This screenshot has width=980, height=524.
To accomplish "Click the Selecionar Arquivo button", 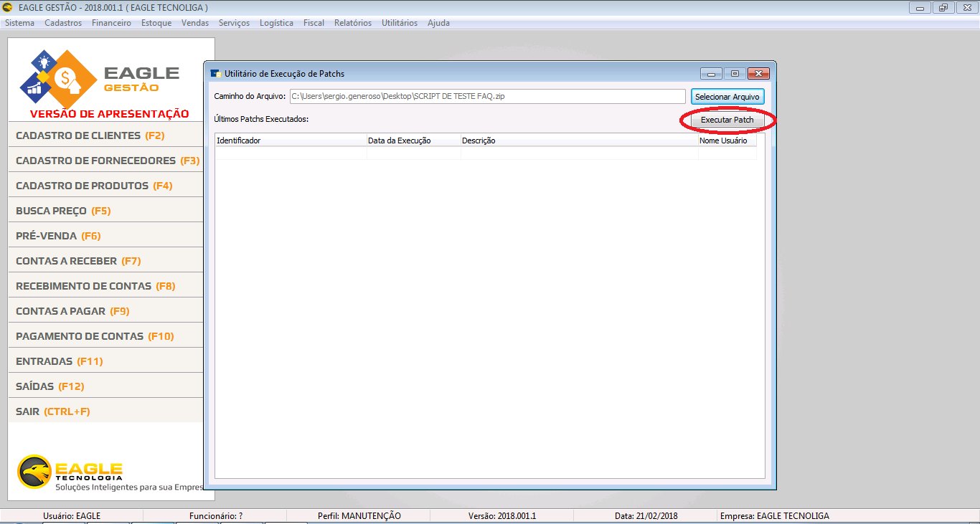I will click(x=727, y=96).
